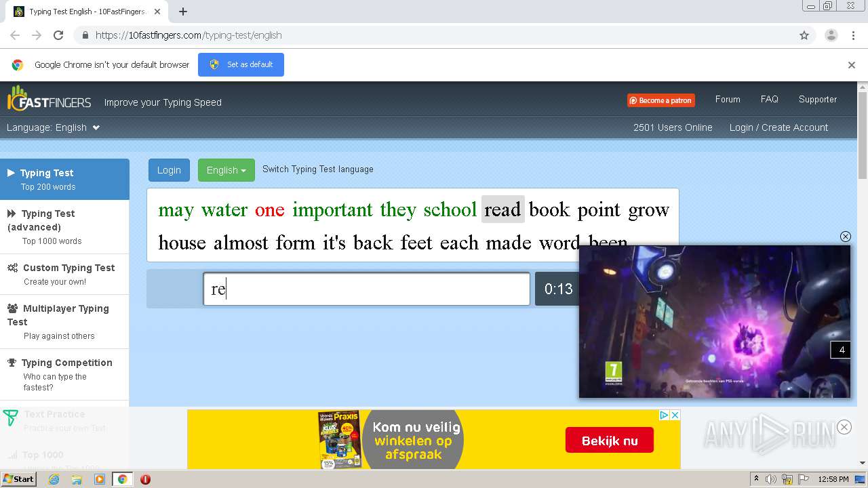This screenshot has width=868, height=488.
Task: Click the Show Desktop button
Action: [x=861, y=479]
